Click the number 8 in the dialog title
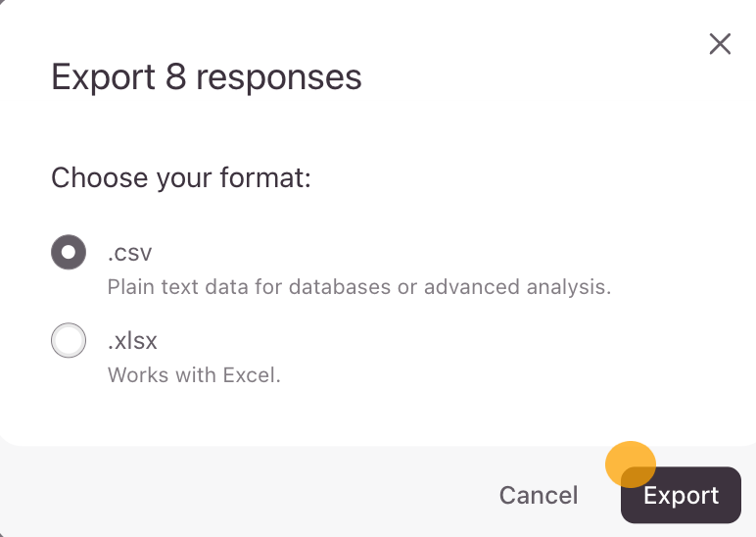 175,76
